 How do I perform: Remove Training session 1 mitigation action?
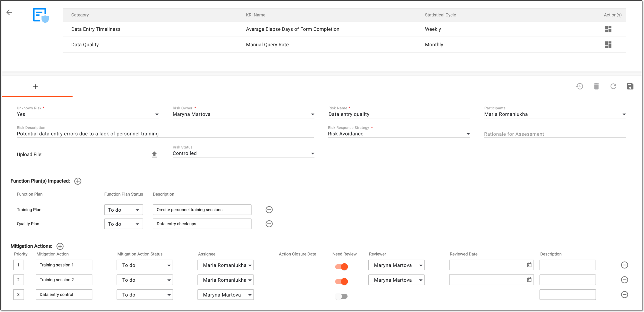pos(624,265)
